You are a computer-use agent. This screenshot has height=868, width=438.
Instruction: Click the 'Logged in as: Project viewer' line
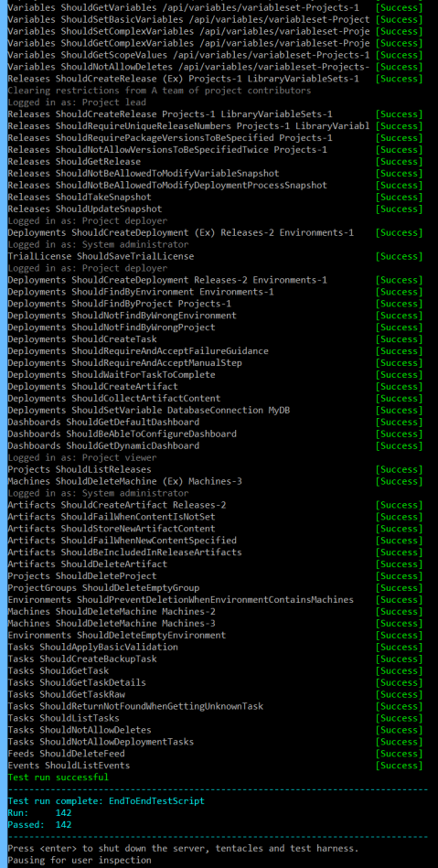point(82,458)
